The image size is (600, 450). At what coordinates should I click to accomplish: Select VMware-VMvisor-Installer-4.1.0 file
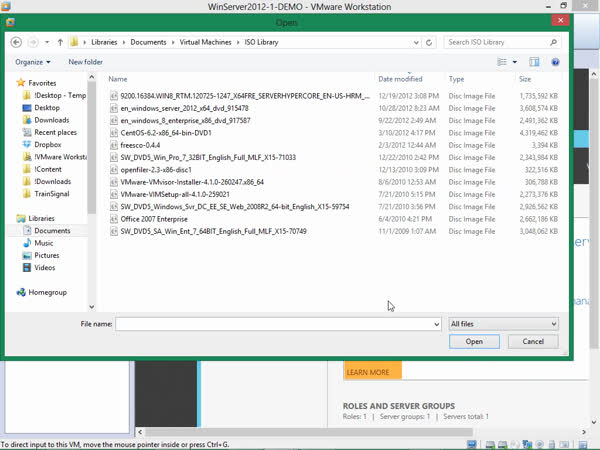192,182
